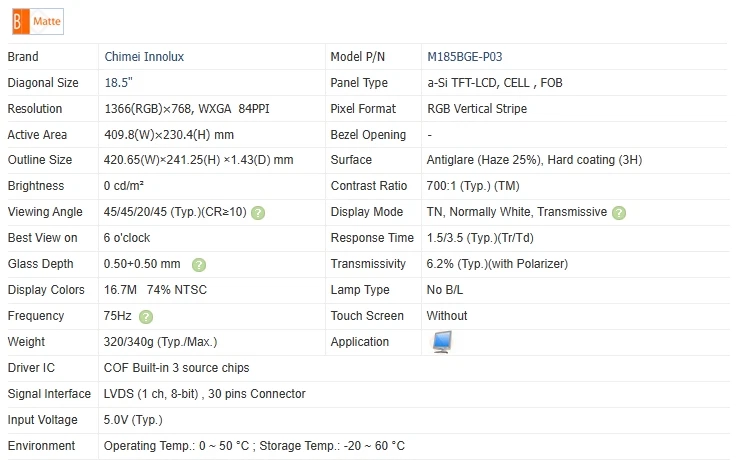Viewport: 737px width, 460px height.
Task: Open the Chimei Innolux brand link
Action: pos(144,57)
